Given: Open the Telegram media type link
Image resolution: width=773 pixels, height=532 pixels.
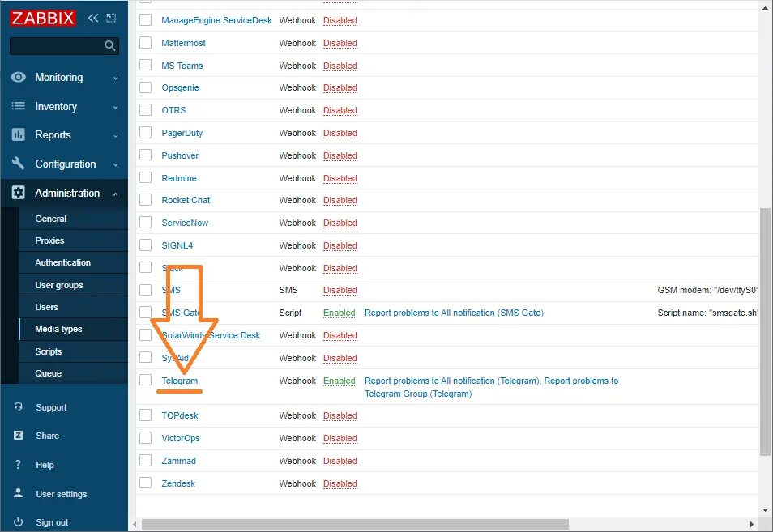Looking at the screenshot, I should tap(179, 381).
